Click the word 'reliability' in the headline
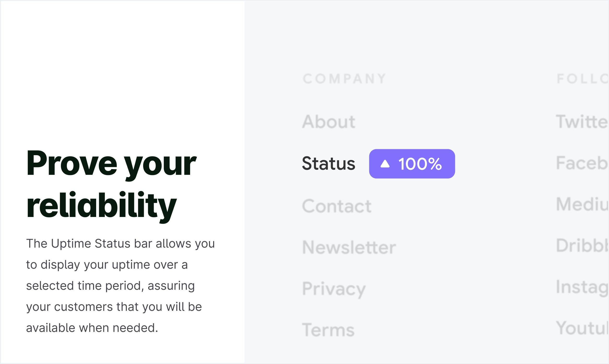Image resolution: width=609 pixels, height=364 pixels. 101,205
